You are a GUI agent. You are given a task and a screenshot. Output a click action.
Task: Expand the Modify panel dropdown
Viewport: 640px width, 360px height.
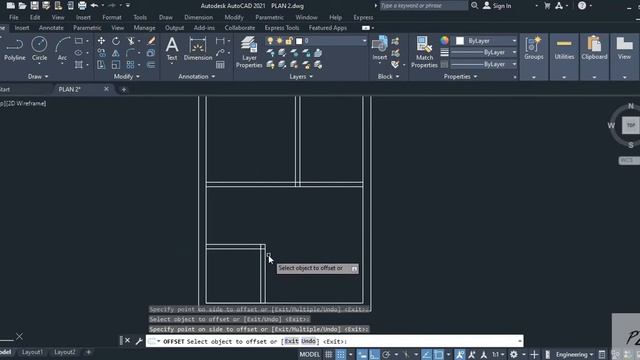[x=127, y=76]
